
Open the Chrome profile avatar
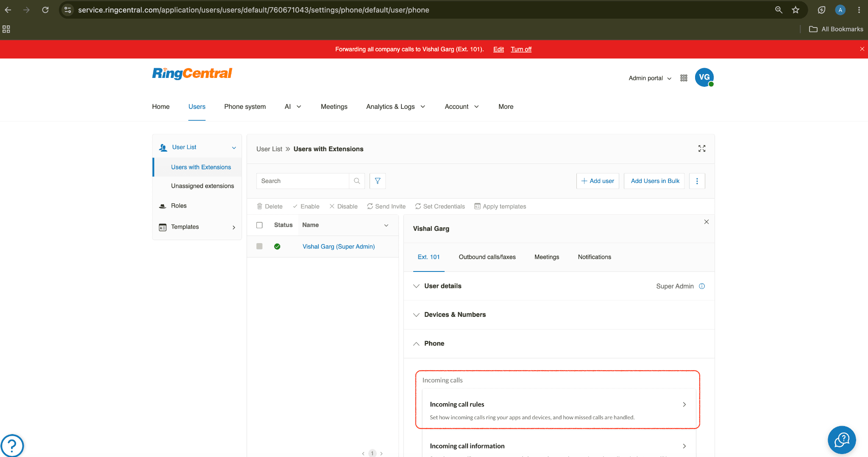[x=840, y=10]
